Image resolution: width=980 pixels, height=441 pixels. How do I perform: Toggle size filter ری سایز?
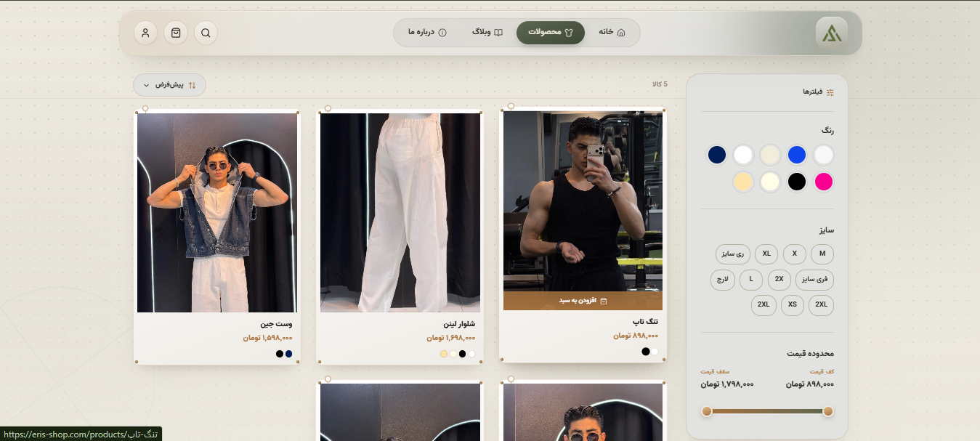point(732,254)
